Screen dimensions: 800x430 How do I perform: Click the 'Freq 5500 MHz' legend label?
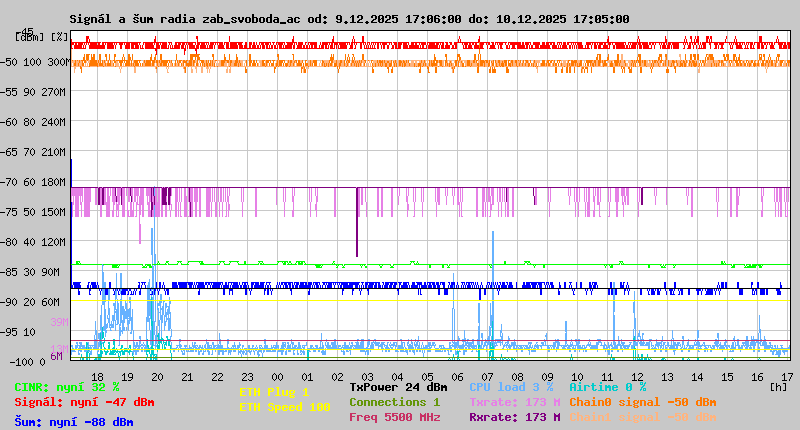pos(394,417)
